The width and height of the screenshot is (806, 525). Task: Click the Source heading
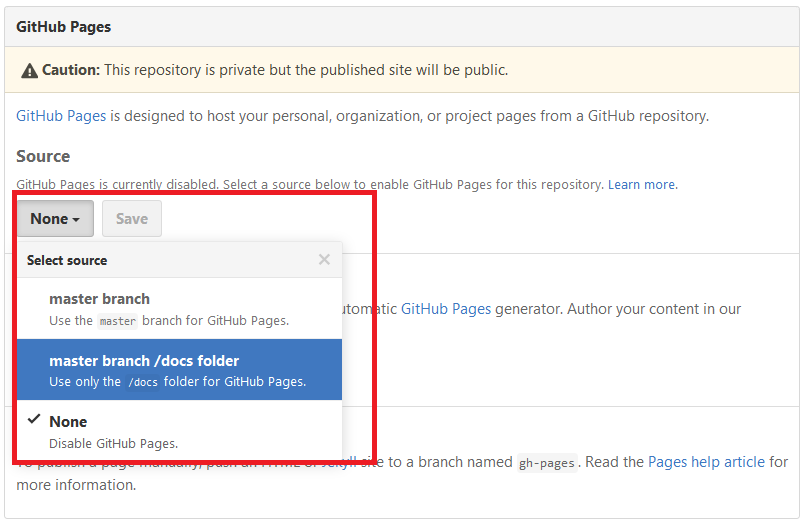[43, 156]
